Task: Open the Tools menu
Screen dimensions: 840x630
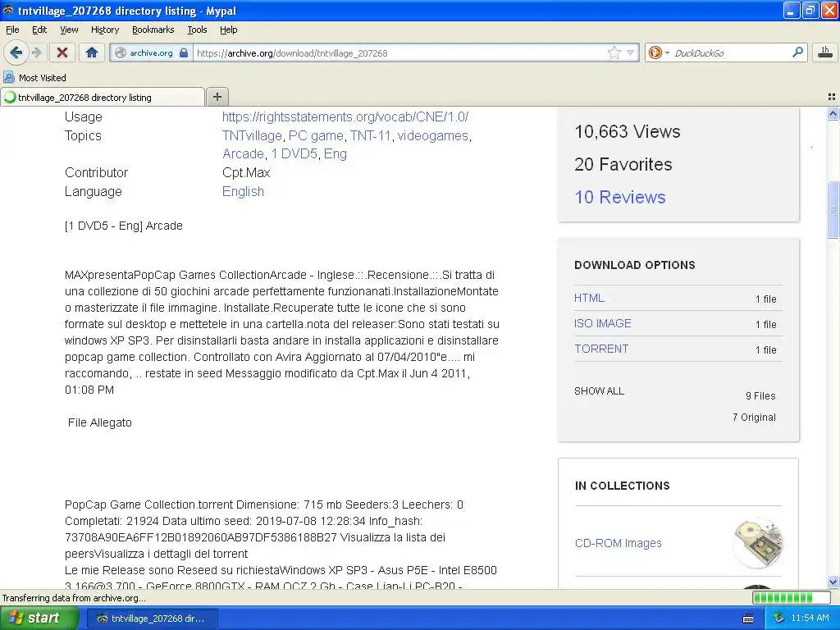Action: [x=197, y=30]
